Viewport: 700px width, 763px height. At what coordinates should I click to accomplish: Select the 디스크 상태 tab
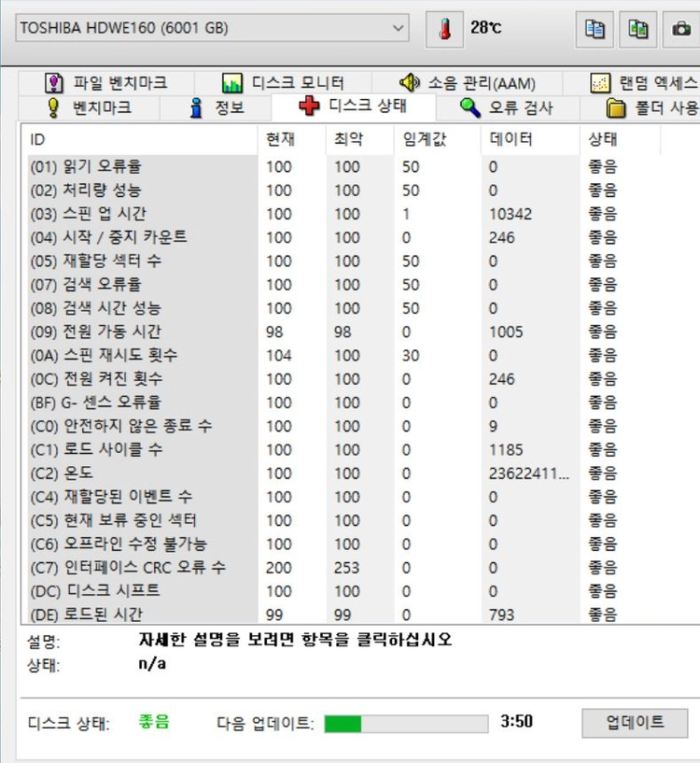(x=353, y=106)
